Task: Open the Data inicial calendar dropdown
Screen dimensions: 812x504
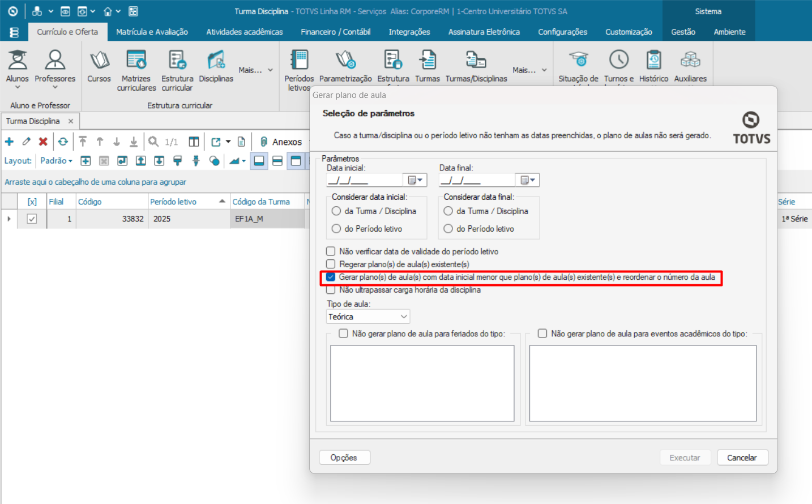Action: [x=415, y=180]
